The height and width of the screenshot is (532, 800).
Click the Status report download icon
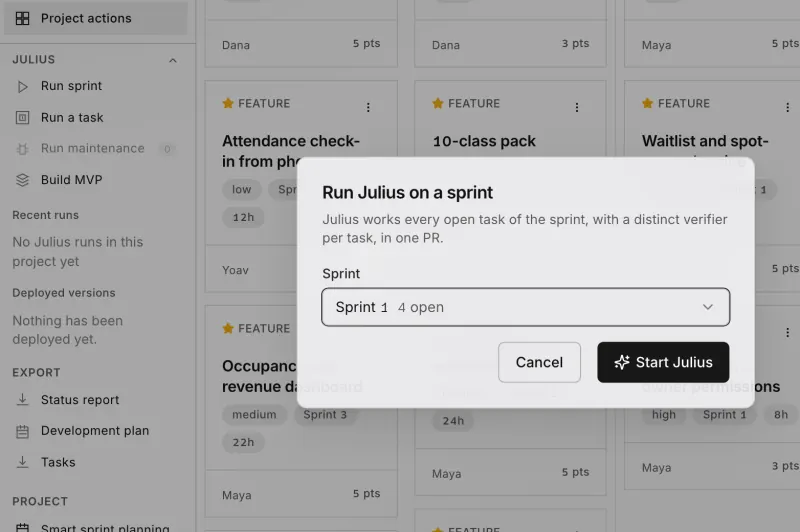point(22,399)
